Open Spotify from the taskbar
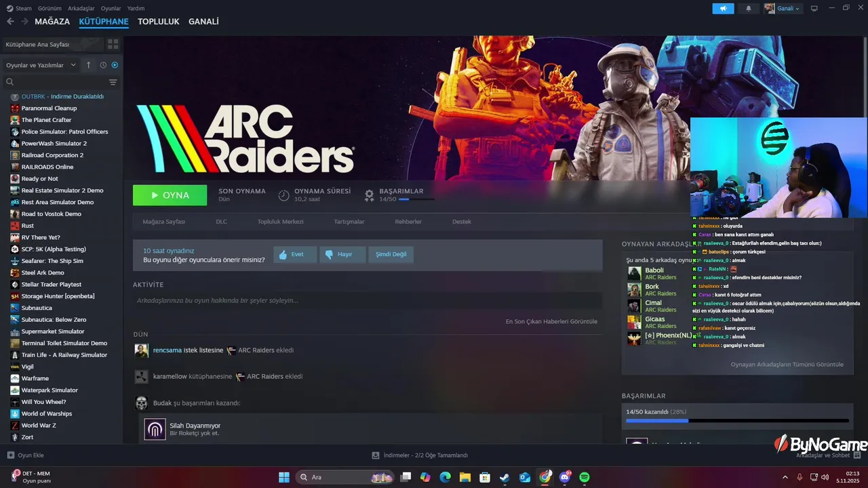 click(585, 477)
